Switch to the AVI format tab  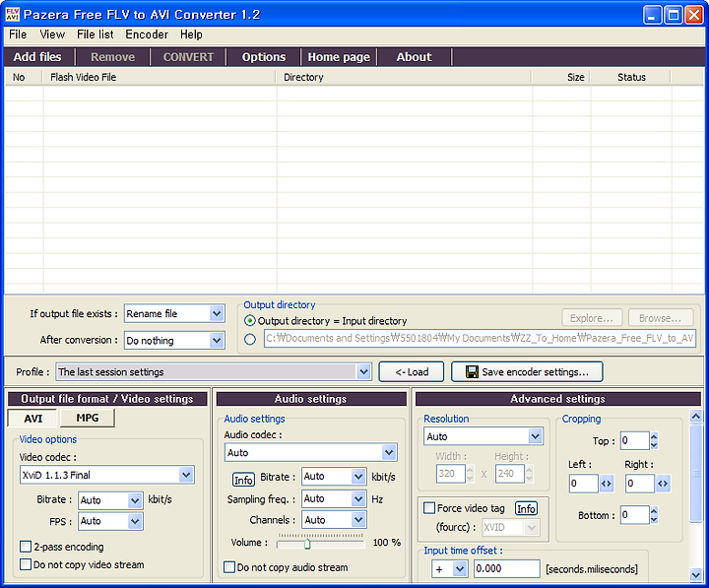point(33,419)
